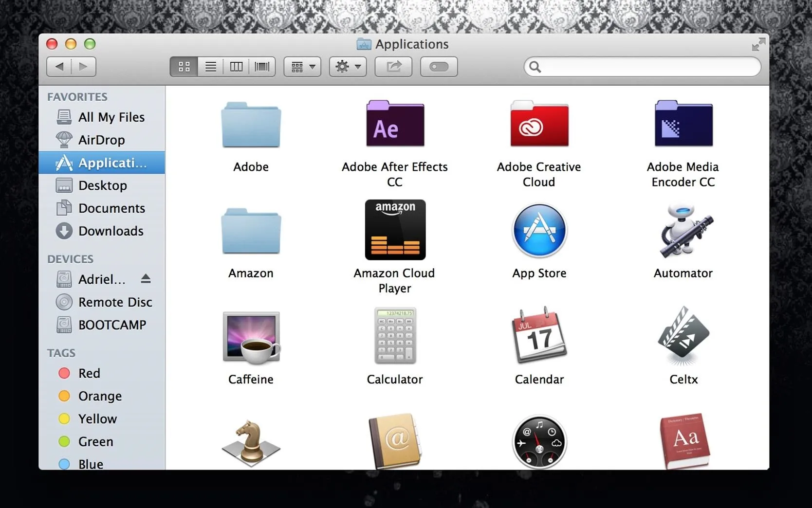Switch to icon view
Image resolution: width=812 pixels, height=508 pixels.
click(184, 67)
